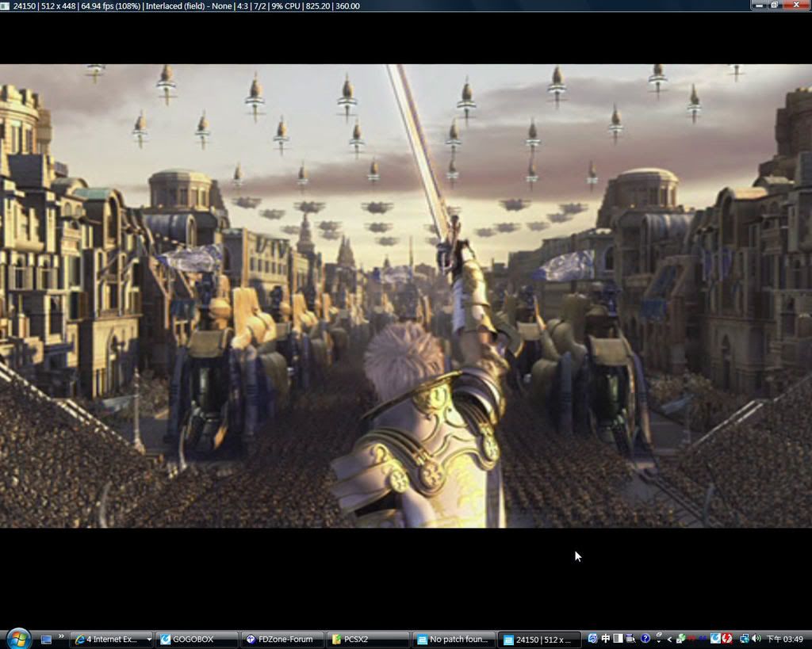Click the game video render area
The width and height of the screenshot is (812, 649).
pyautogui.click(x=406, y=296)
